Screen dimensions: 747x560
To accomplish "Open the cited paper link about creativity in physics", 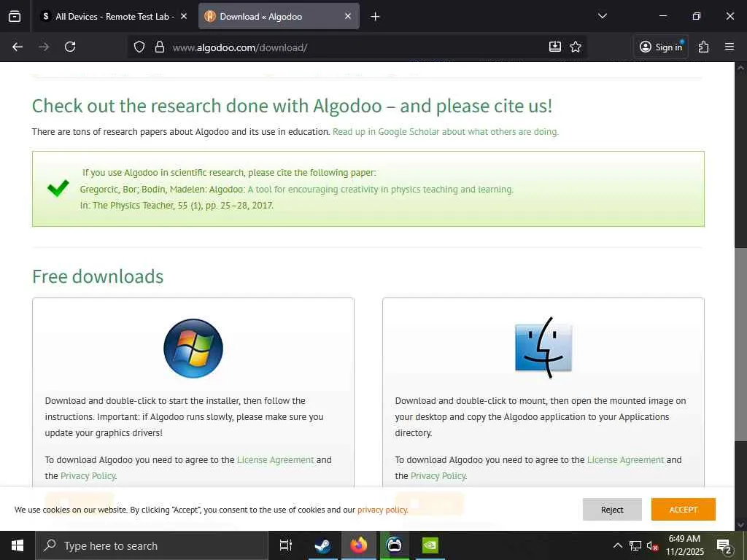I will 380,189.
